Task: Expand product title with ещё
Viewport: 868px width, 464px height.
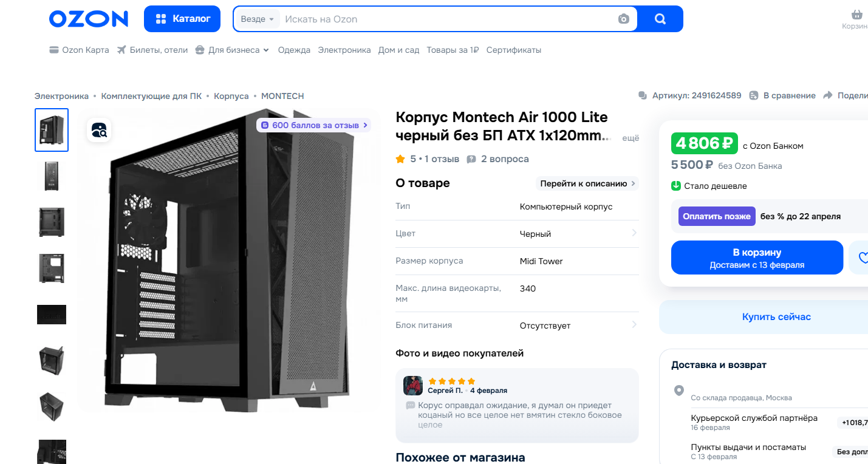Action: click(x=630, y=138)
